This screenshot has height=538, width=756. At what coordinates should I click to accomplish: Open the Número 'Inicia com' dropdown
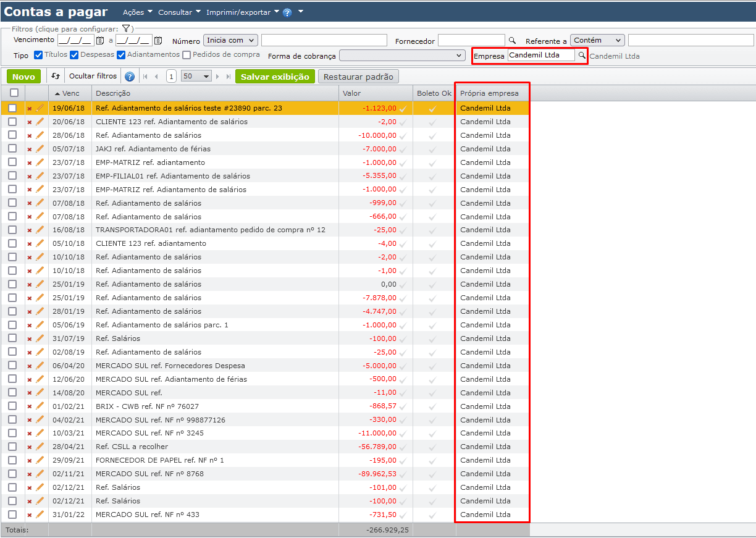230,40
